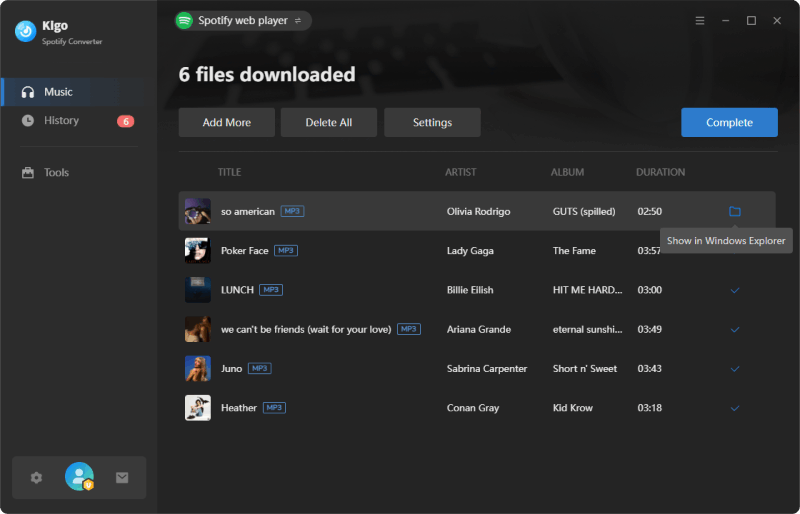Click artist name Ariana Grande
The image size is (800, 514).
(479, 329)
